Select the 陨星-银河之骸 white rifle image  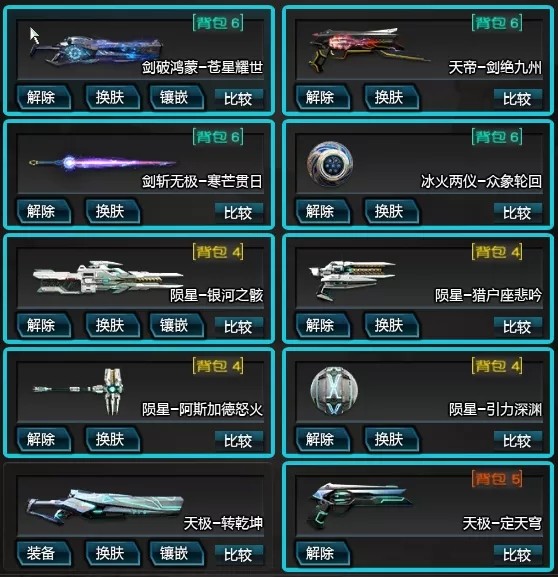(x=108, y=278)
